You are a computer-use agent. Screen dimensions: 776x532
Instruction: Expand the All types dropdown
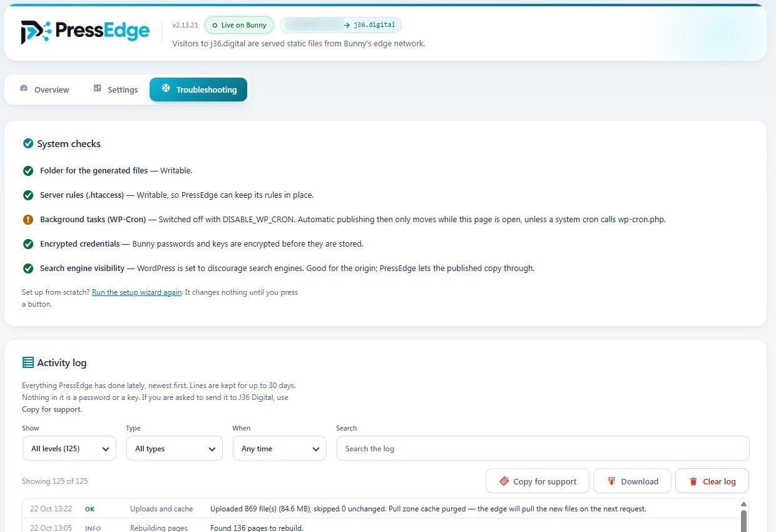[x=174, y=448]
